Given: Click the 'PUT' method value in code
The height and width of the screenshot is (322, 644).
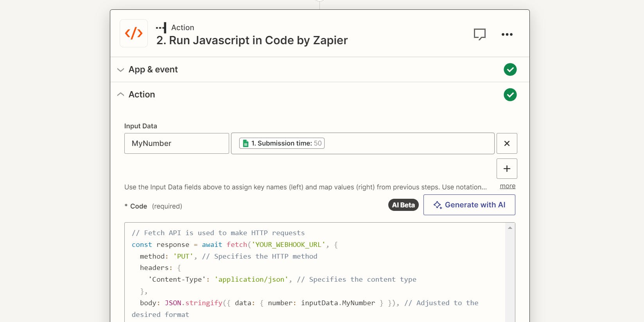Looking at the screenshot, I should [x=183, y=256].
